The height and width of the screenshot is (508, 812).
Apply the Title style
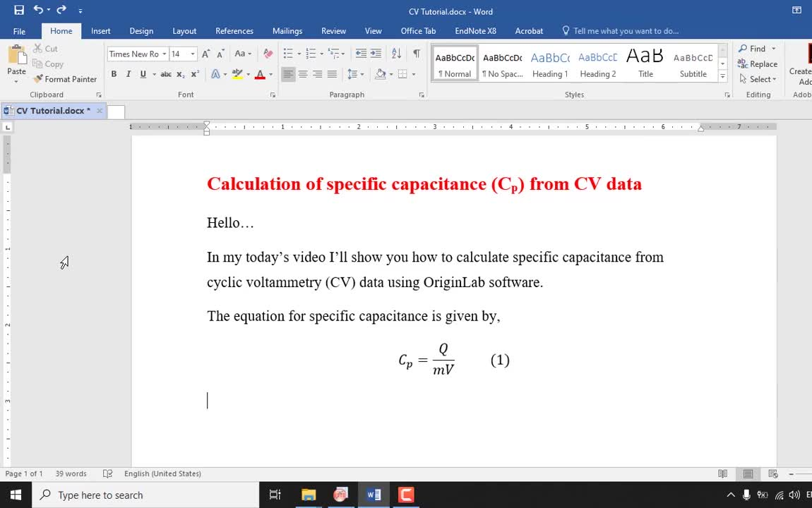(x=645, y=64)
